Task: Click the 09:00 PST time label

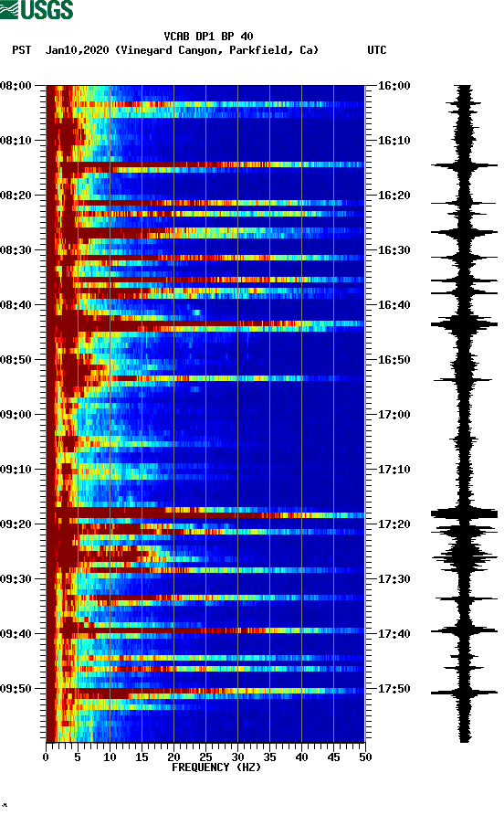Action: point(16,414)
